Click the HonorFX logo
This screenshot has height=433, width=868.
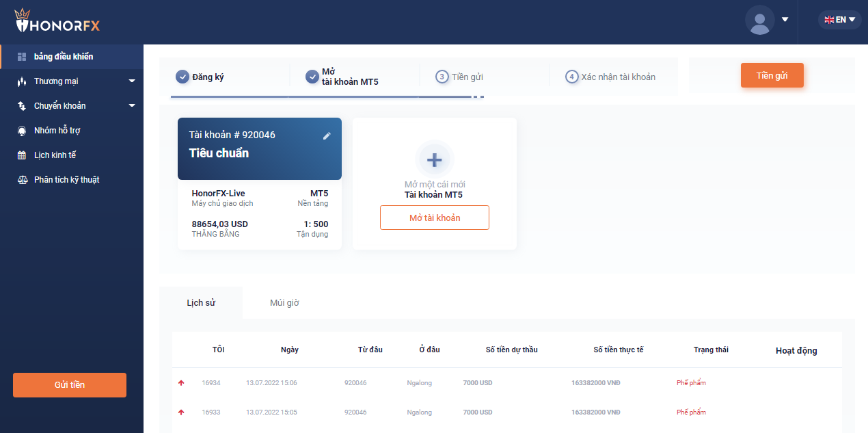57,23
